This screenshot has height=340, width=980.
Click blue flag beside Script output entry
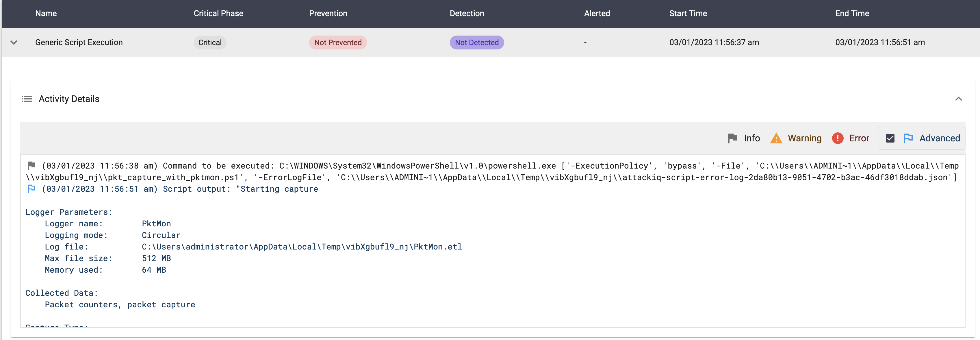(x=31, y=189)
